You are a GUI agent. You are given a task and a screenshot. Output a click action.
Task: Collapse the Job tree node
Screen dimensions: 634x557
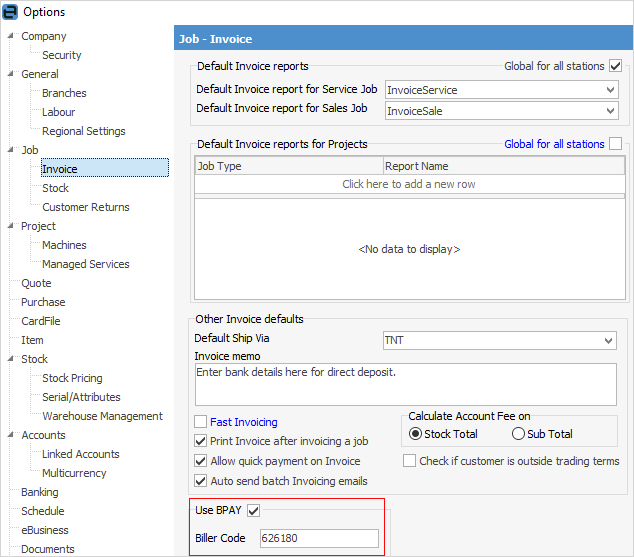[10, 150]
